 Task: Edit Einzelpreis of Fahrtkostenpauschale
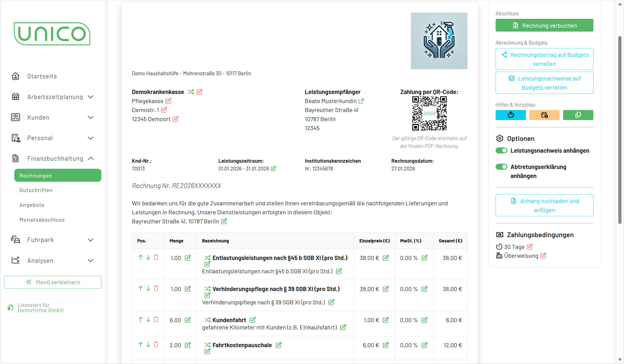(x=386, y=345)
